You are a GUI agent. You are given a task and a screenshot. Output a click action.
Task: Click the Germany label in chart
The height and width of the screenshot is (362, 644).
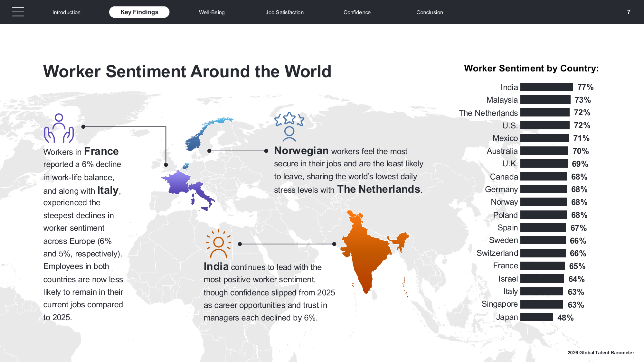pyautogui.click(x=501, y=190)
